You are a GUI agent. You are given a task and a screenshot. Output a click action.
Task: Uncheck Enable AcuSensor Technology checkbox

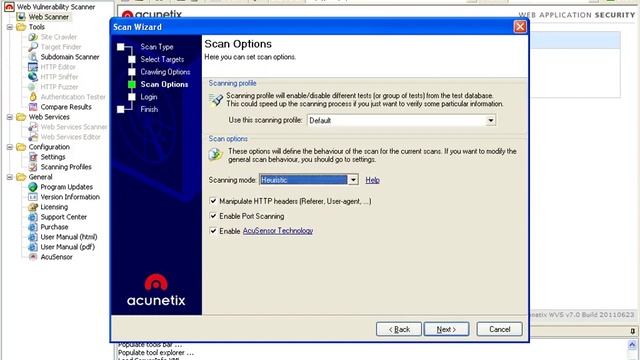213,231
